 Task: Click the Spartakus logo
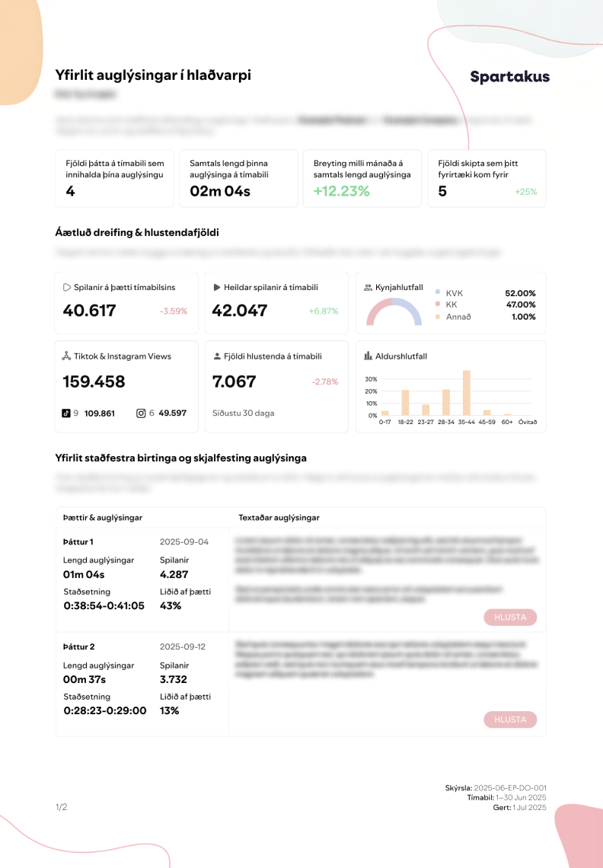(x=509, y=77)
